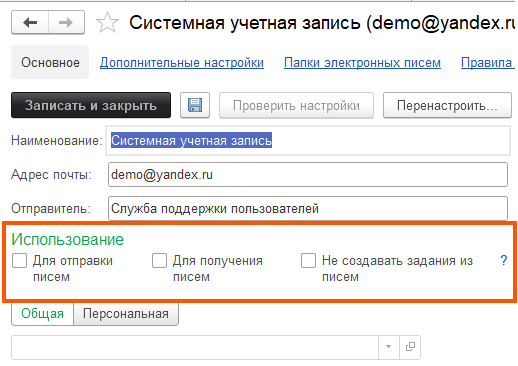Open the Правила link
This screenshot has width=518, height=366.
488,63
